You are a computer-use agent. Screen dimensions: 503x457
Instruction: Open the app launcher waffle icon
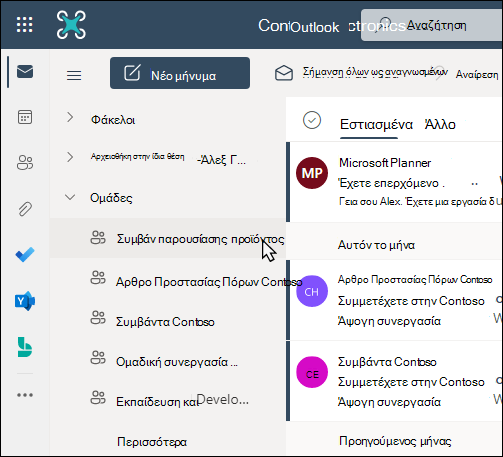(x=25, y=25)
